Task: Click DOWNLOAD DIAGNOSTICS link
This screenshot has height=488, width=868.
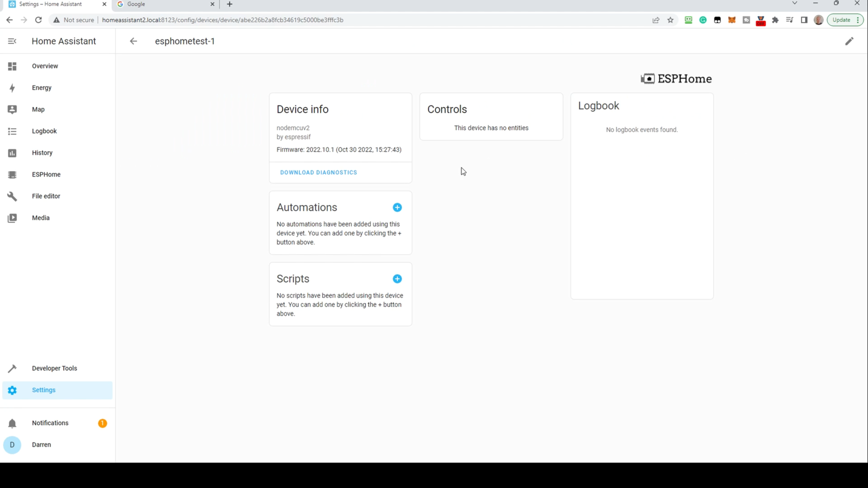Action: 319,172
